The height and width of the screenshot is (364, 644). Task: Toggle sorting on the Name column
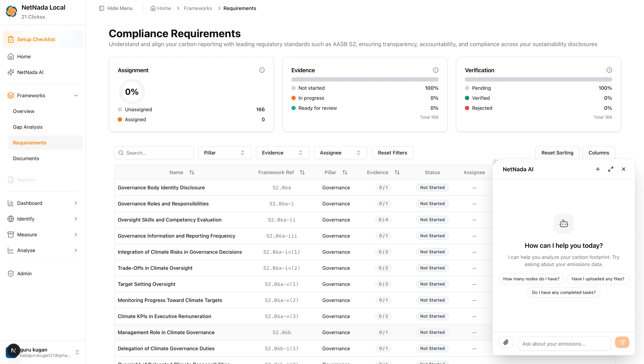click(x=192, y=172)
